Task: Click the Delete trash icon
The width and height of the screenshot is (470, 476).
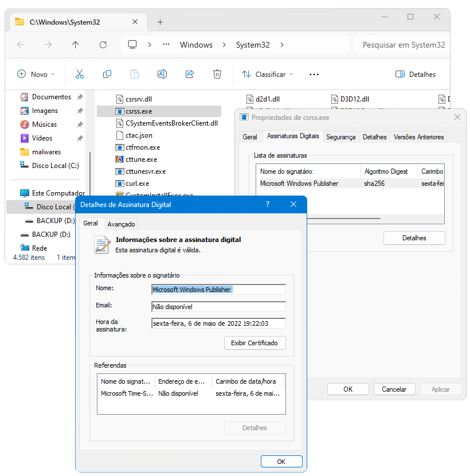Action: tap(217, 74)
